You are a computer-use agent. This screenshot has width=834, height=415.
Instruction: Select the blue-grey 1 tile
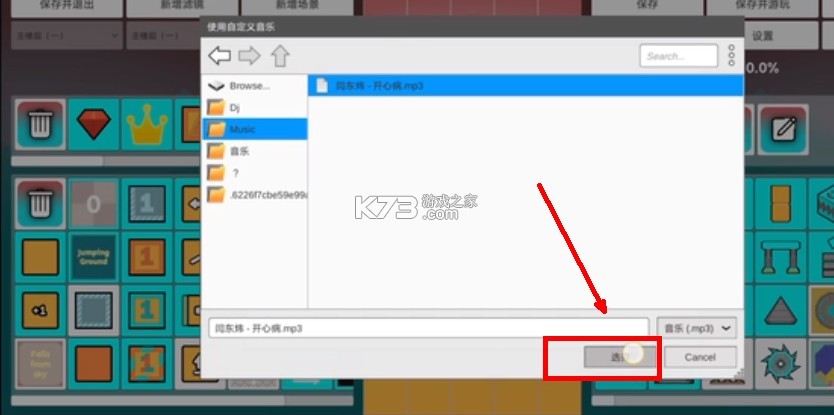coord(147,204)
